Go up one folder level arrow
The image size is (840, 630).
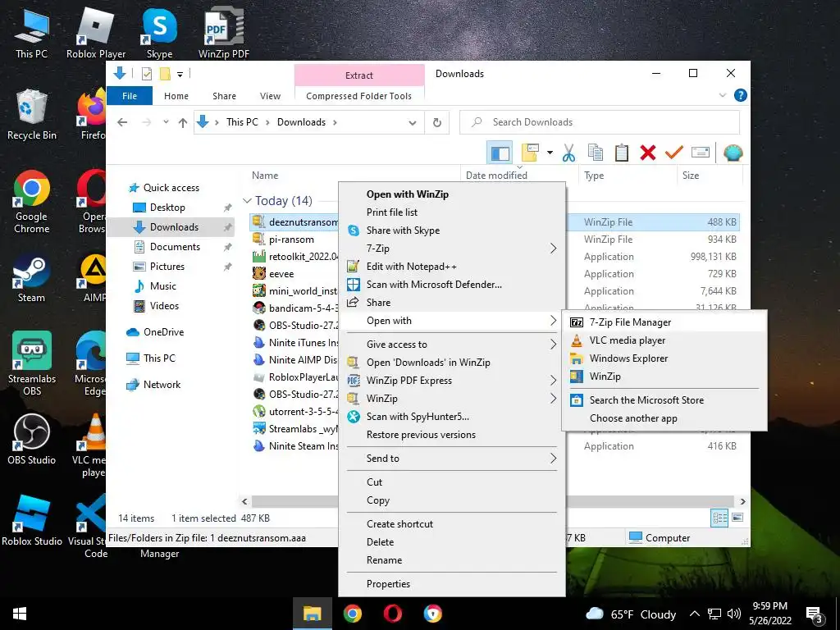point(183,123)
